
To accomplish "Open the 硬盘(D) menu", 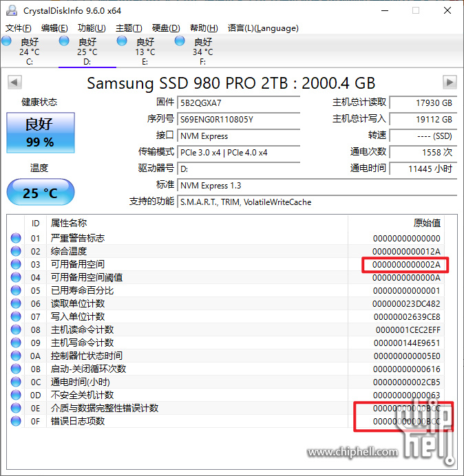I will pyautogui.click(x=166, y=28).
